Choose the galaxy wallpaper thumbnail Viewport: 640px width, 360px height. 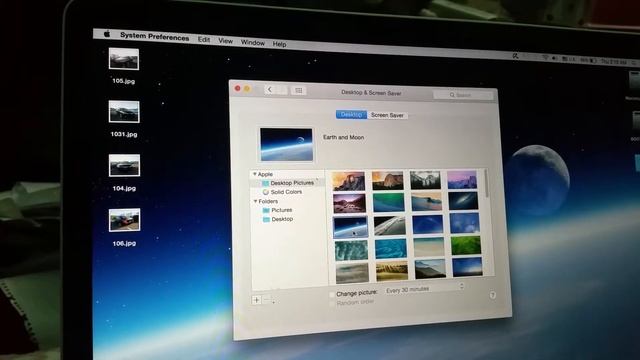coord(463,201)
